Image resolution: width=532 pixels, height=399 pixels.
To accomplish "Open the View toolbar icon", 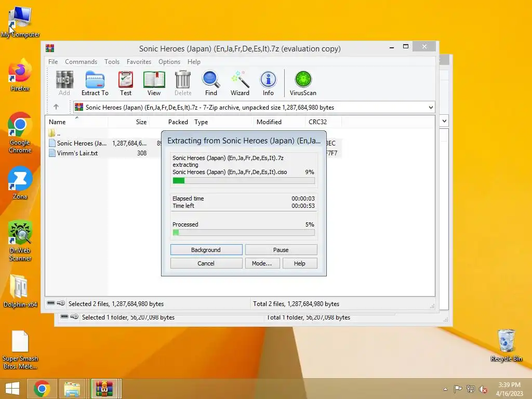I will point(154,83).
